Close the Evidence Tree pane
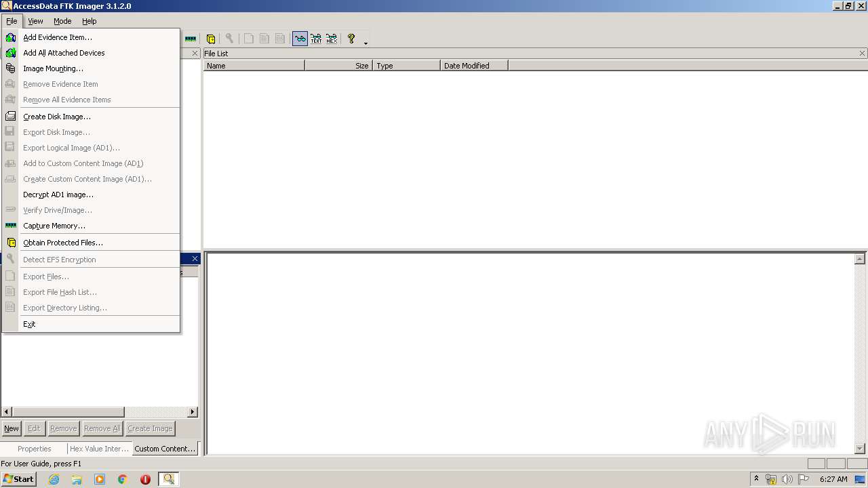868x488 pixels. click(195, 54)
